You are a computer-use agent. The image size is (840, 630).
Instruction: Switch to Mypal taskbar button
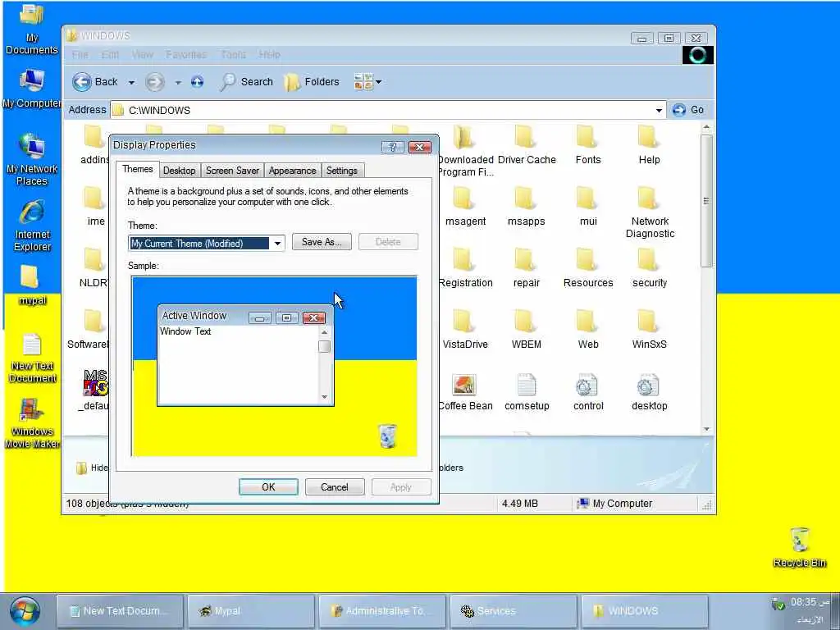[x=251, y=610]
